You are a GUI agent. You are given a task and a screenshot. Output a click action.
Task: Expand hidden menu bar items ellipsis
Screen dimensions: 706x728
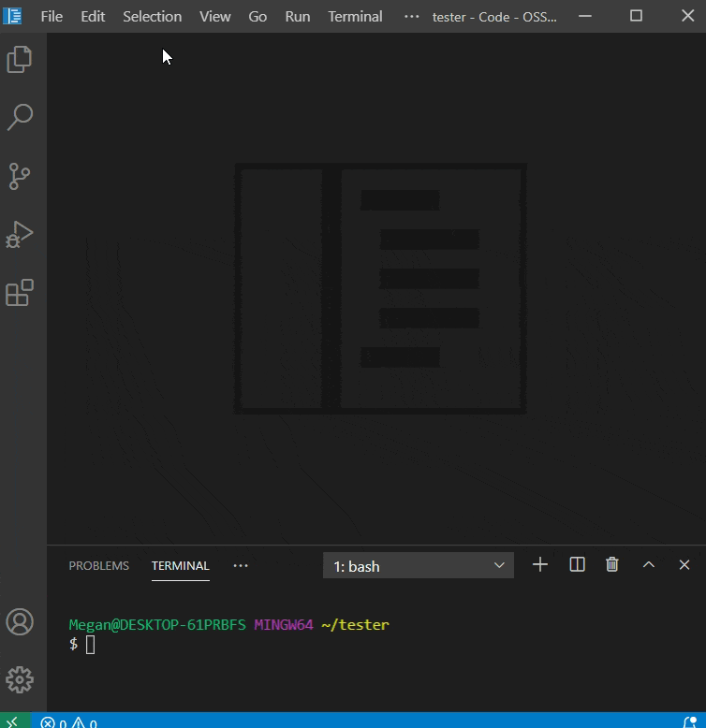(412, 17)
